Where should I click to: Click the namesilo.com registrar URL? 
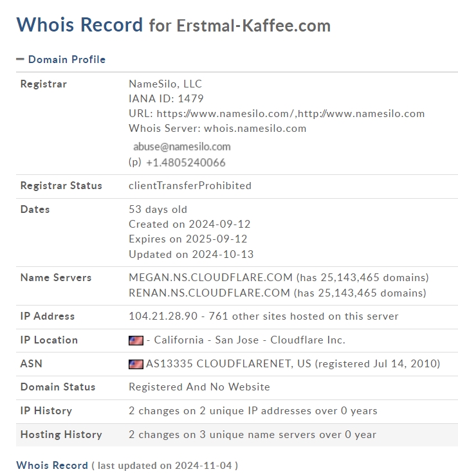coord(226,114)
